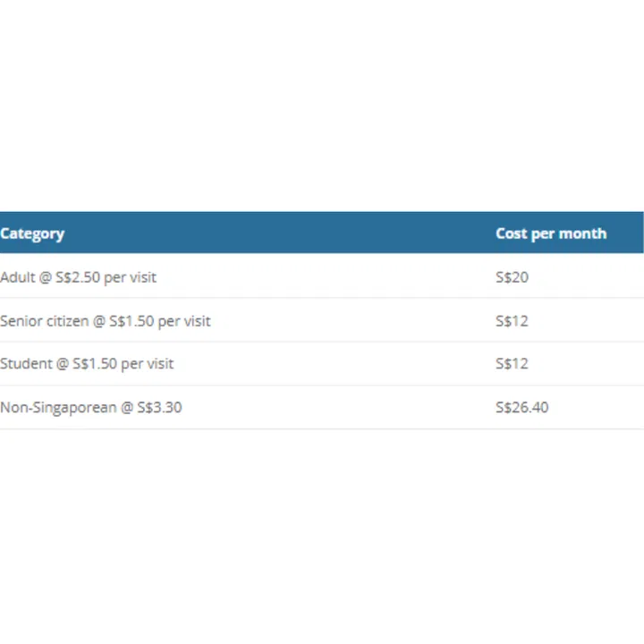Click the word "Adult" in the table
The width and height of the screenshot is (644, 644).
coord(18,277)
